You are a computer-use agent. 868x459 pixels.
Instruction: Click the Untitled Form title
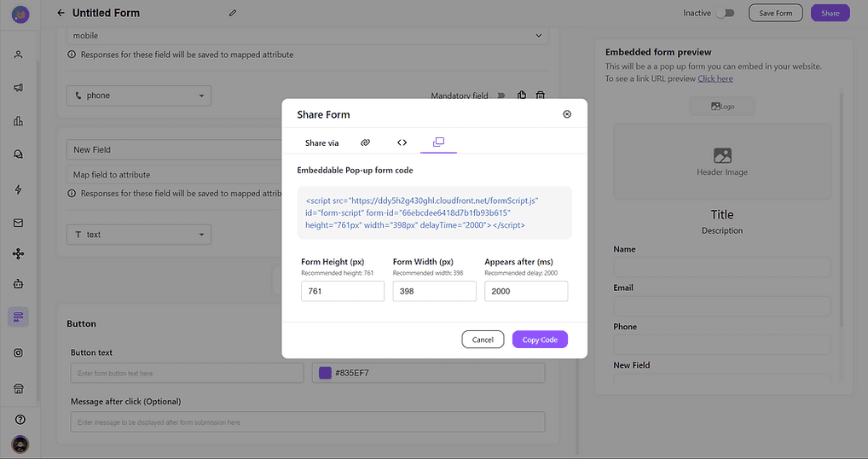click(106, 13)
